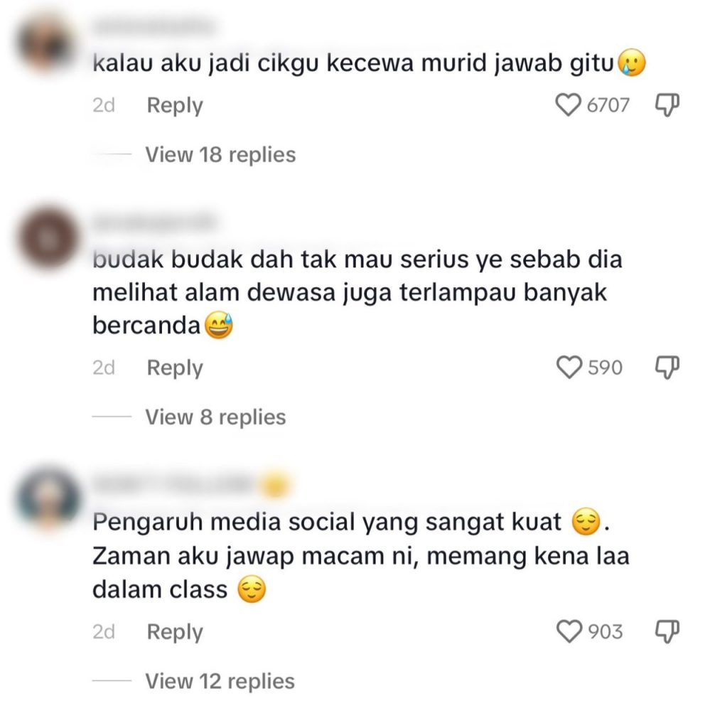Reply to the 'budak budak dah tak mau' comment

(175, 368)
